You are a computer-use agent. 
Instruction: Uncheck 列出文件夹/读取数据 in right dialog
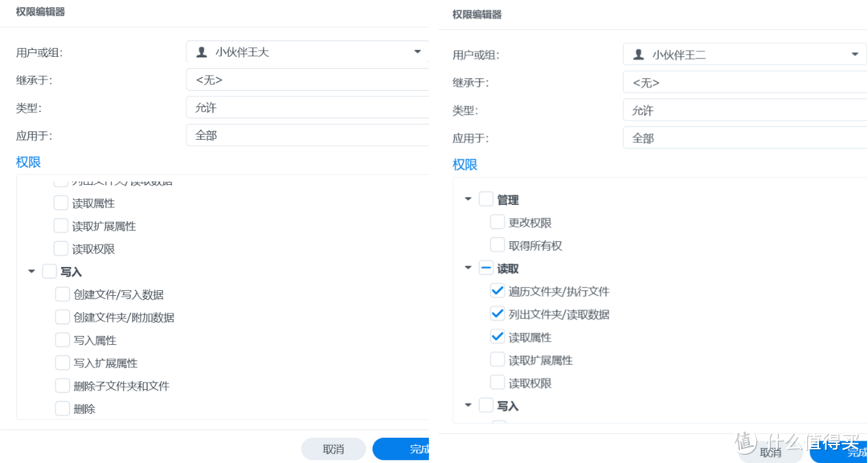497,313
